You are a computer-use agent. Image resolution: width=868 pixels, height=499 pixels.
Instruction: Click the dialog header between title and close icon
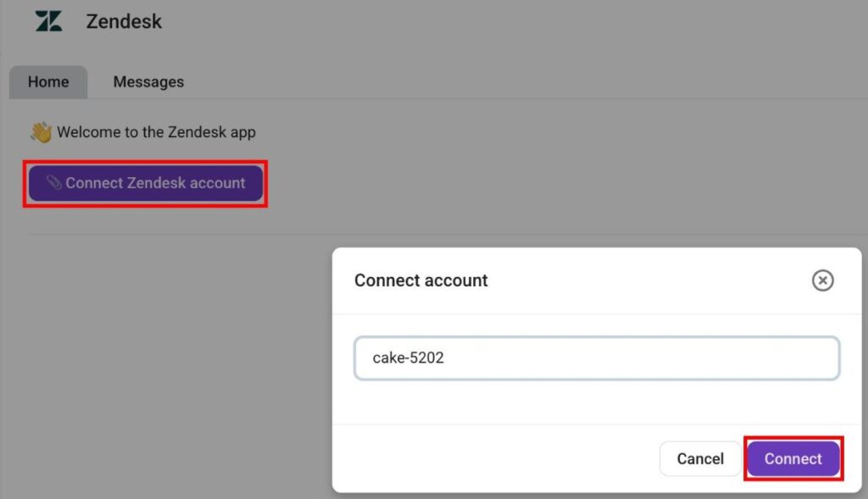(644, 280)
